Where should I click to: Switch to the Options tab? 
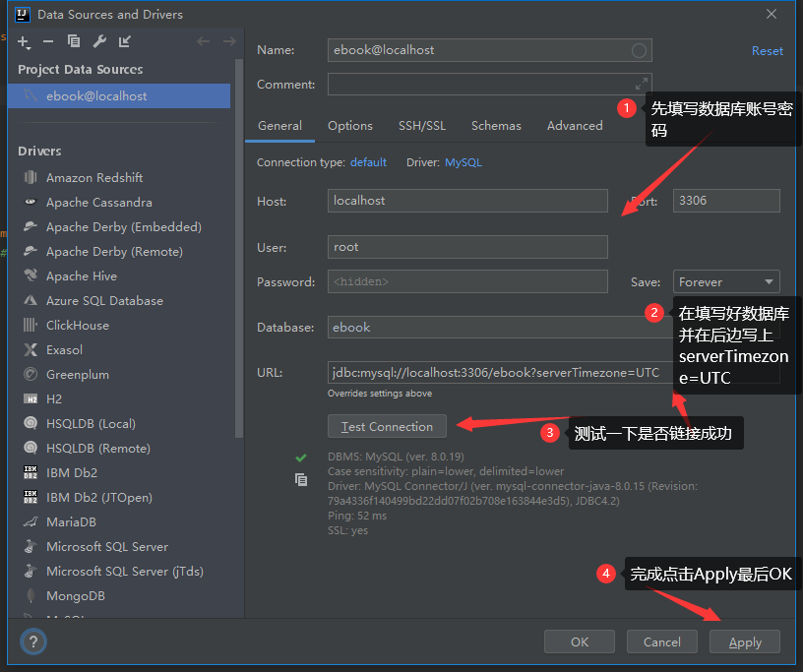(350, 126)
